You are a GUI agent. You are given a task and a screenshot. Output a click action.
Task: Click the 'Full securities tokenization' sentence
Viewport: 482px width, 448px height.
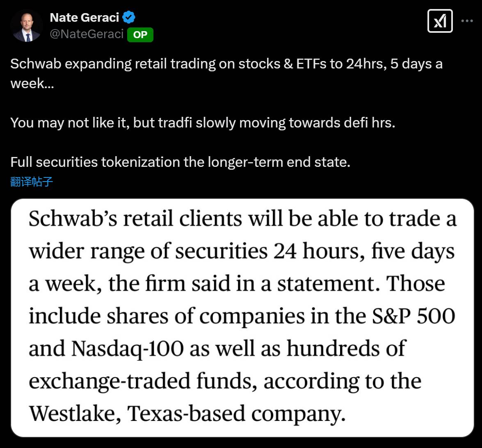click(x=180, y=162)
